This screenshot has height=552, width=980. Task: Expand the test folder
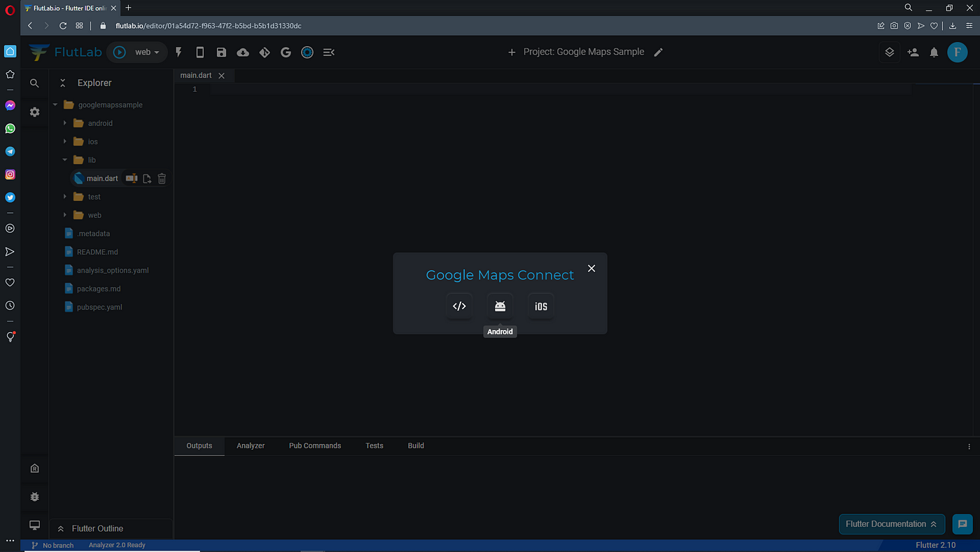(65, 197)
